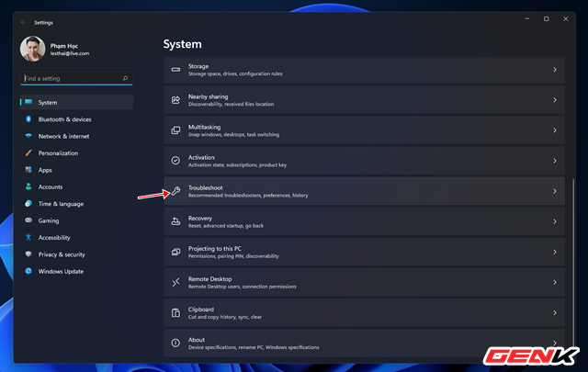This screenshot has height=372, width=588.
Task: Click the Remote Desktop icon
Action: pos(175,282)
